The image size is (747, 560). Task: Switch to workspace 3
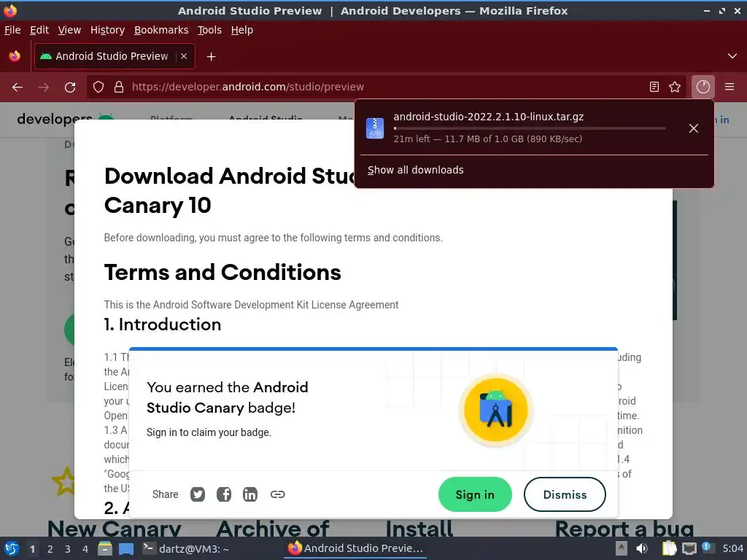coord(68,549)
